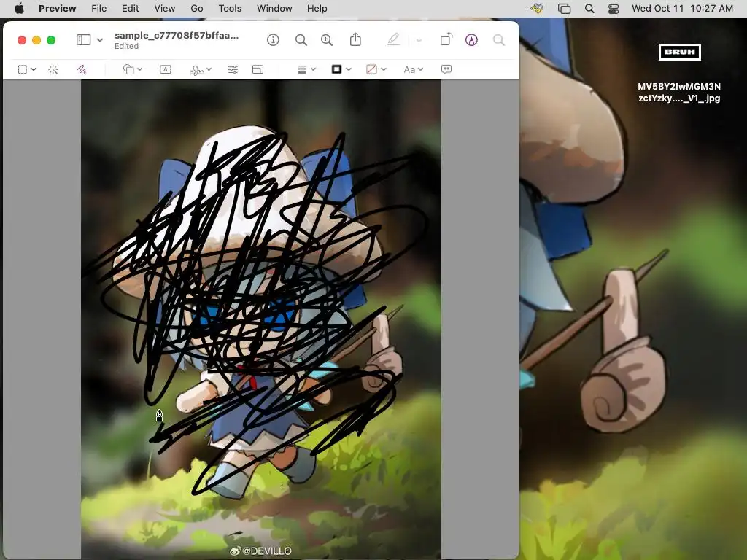Open the Apple menu
The width and height of the screenshot is (747, 560).
(19, 9)
